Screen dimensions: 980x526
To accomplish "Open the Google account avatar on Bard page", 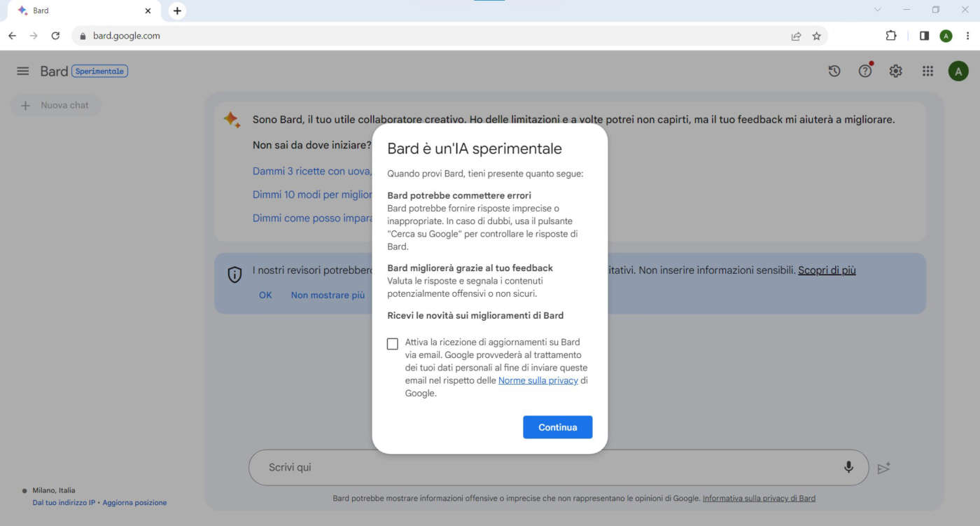I will coord(958,71).
